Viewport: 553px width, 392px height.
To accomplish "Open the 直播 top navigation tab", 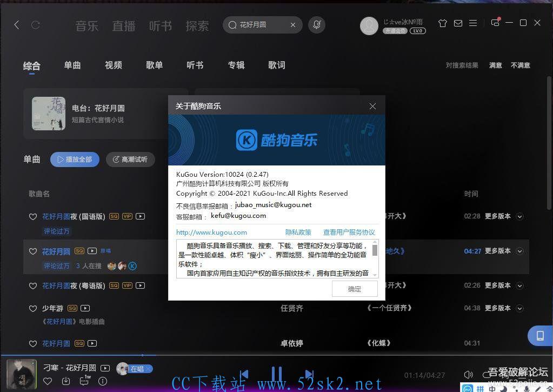I will click(124, 25).
